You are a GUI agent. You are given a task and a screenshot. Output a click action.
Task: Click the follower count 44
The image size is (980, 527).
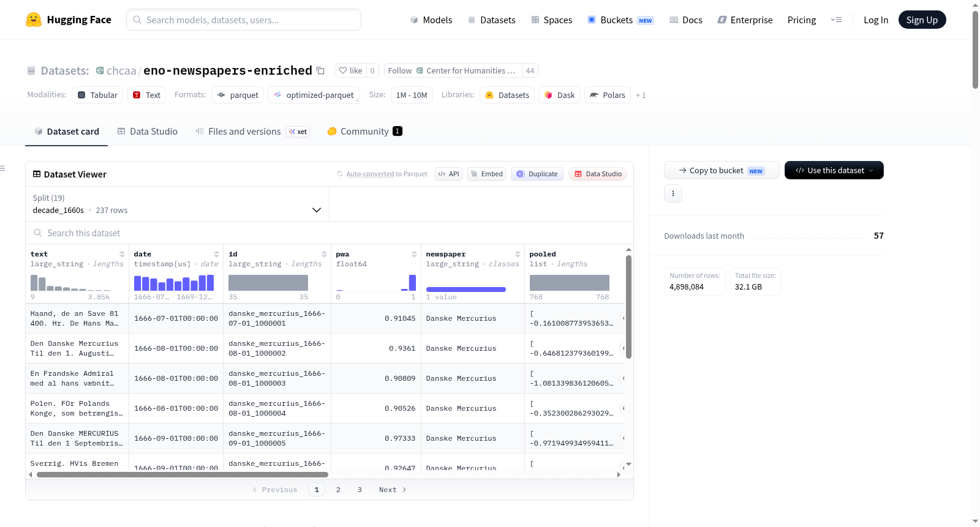pyautogui.click(x=530, y=70)
